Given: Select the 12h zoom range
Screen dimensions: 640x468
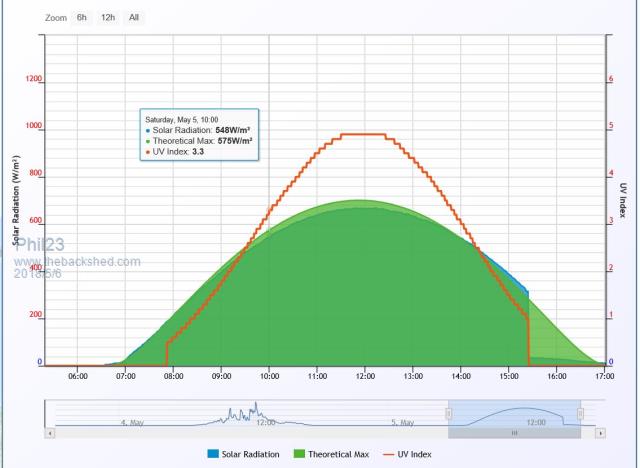Looking at the screenshot, I should click(x=107, y=18).
